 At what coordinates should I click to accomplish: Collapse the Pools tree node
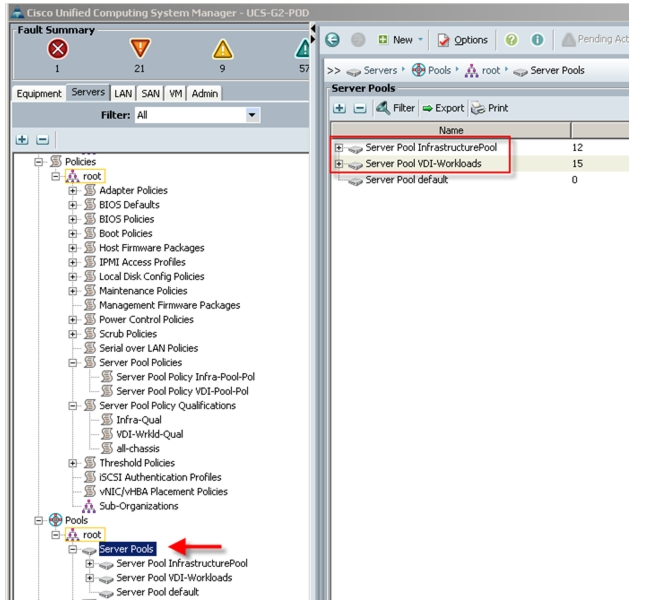click(x=38, y=521)
